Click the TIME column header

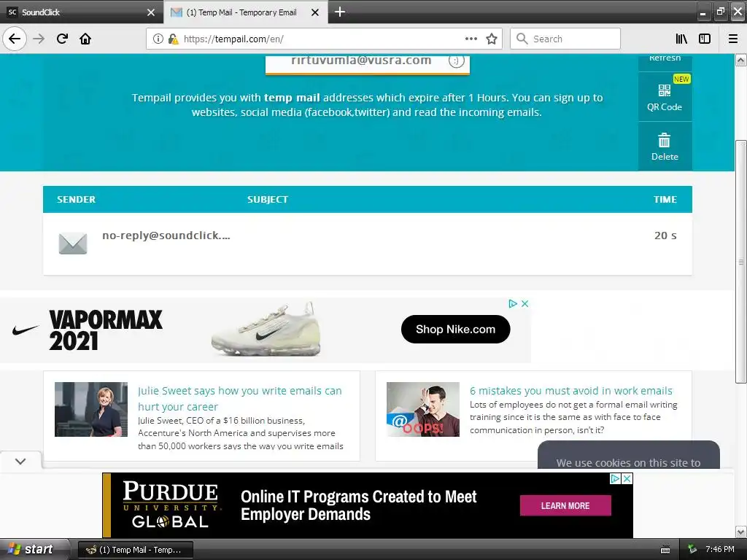(x=665, y=200)
